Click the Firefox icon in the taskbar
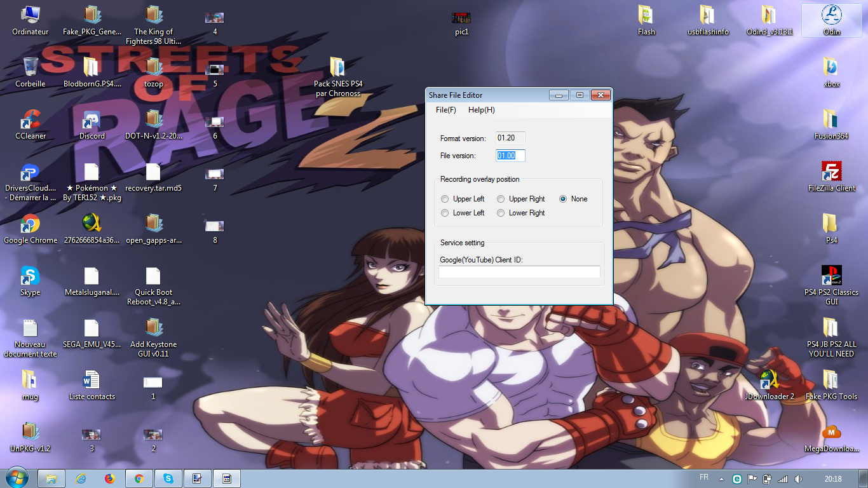 click(x=110, y=478)
